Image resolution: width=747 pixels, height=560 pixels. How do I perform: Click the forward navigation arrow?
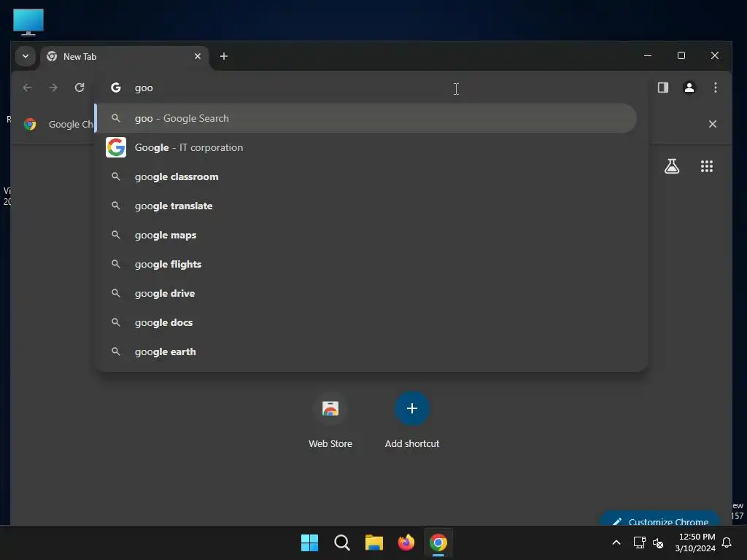pyautogui.click(x=53, y=87)
